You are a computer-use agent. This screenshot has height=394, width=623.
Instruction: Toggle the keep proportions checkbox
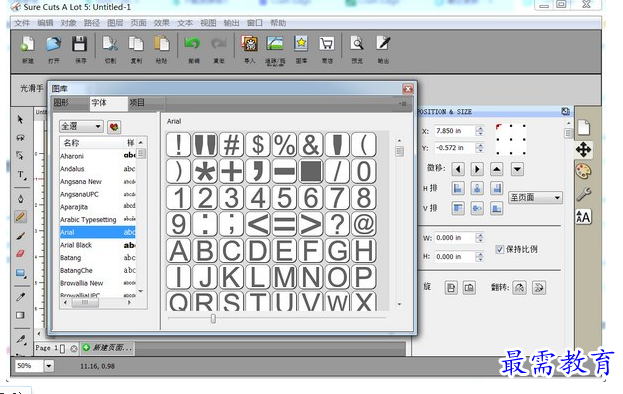(x=499, y=249)
